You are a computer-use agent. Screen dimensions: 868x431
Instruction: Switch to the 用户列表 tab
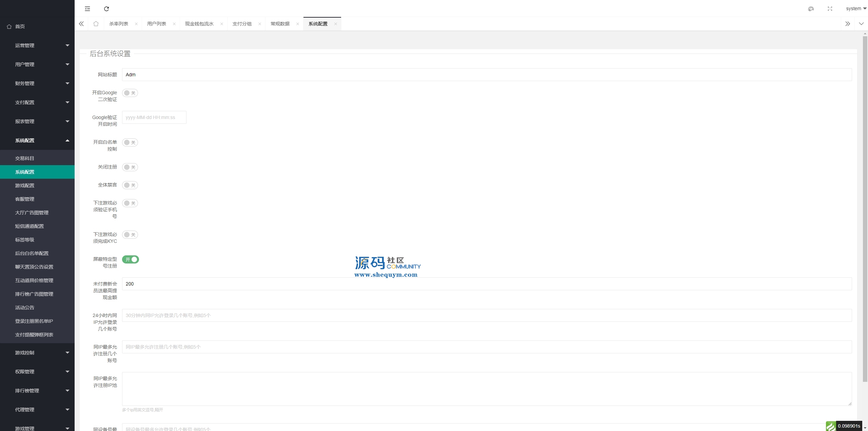tap(157, 24)
